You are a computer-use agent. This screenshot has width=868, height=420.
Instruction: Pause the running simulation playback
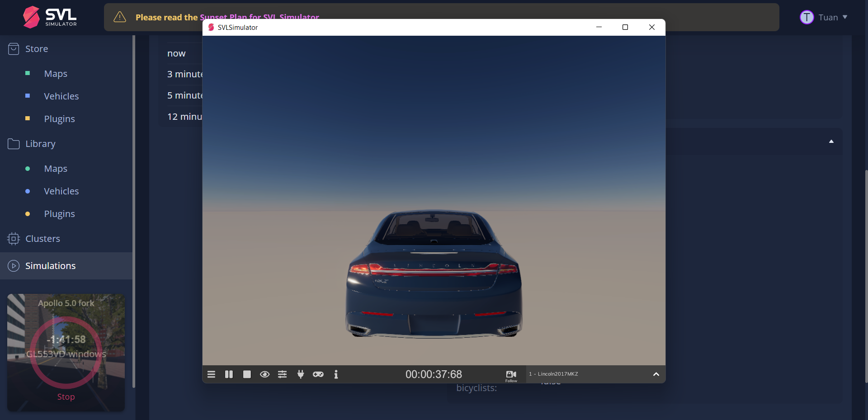pyautogui.click(x=228, y=374)
